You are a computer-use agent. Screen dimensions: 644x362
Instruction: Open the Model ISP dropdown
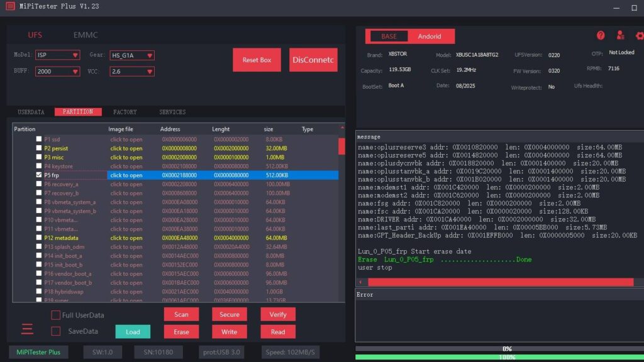[57, 55]
